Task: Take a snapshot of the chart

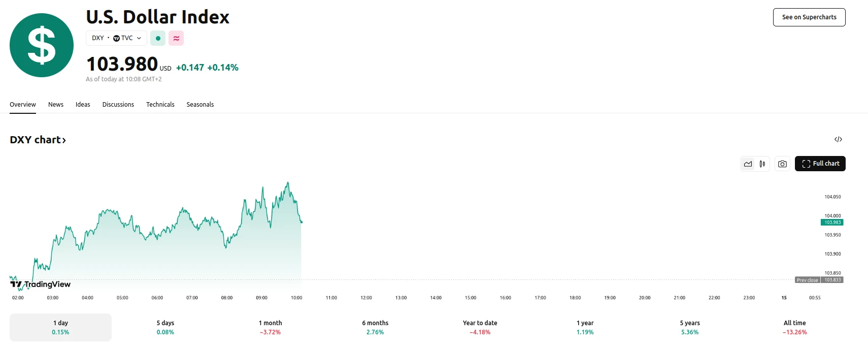Action: pos(782,164)
